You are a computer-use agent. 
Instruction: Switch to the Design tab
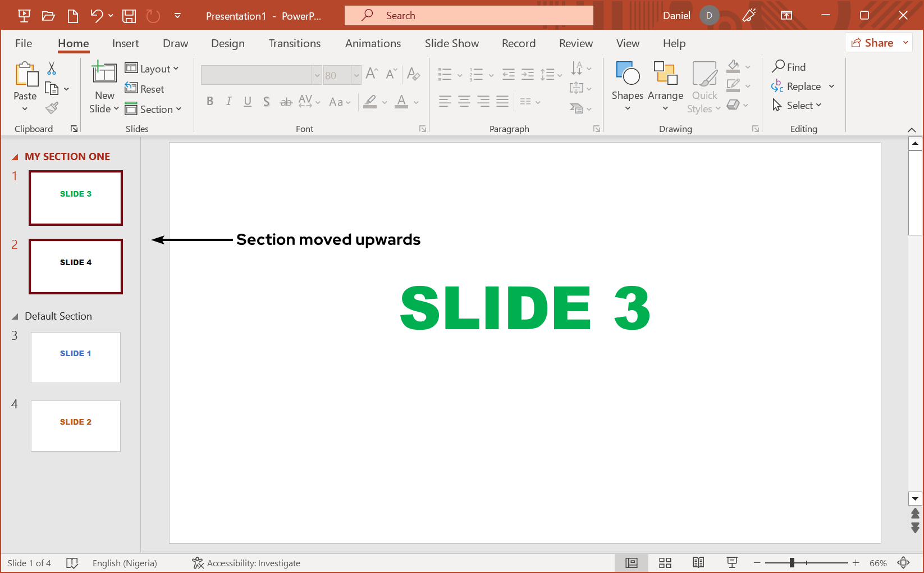click(x=227, y=43)
